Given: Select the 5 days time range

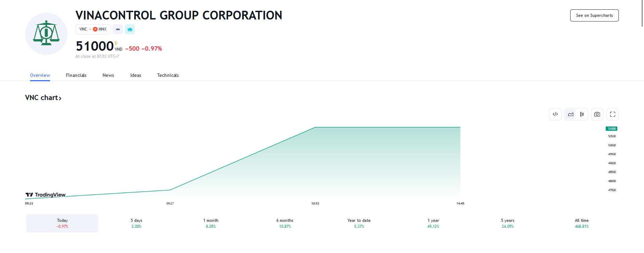Looking at the screenshot, I should 137,223.
